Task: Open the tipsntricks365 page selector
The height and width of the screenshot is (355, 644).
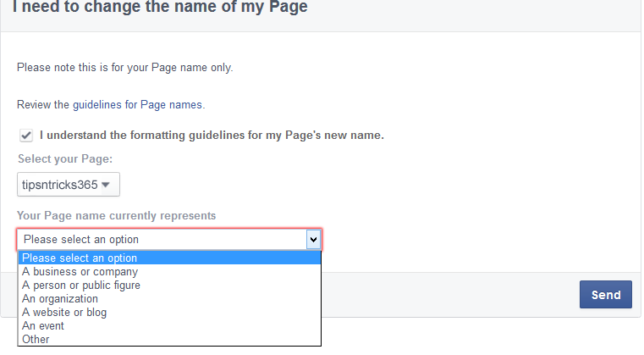Action: 69,185
